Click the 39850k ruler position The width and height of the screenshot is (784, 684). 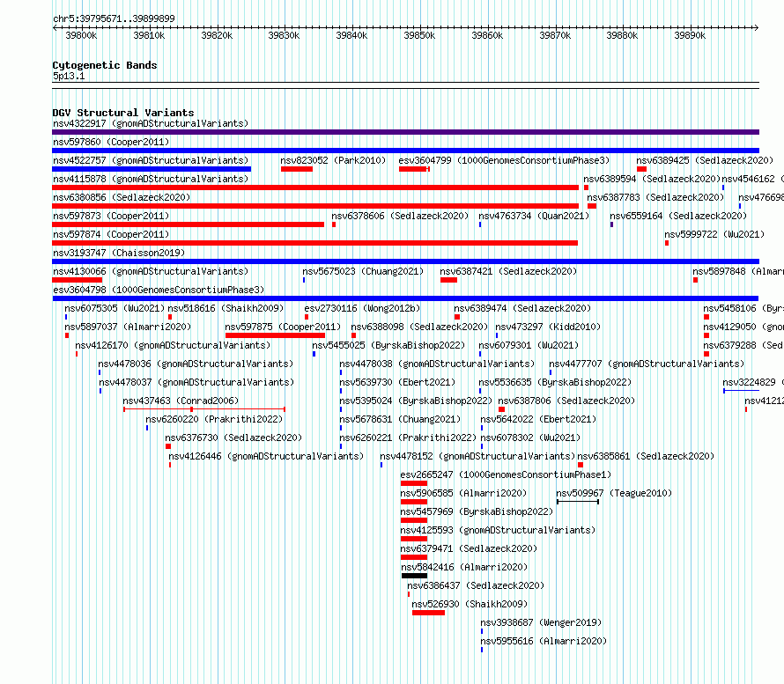pos(419,35)
